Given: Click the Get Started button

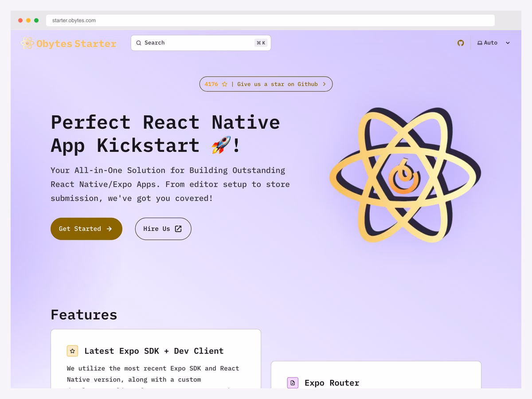Looking at the screenshot, I should (x=86, y=229).
